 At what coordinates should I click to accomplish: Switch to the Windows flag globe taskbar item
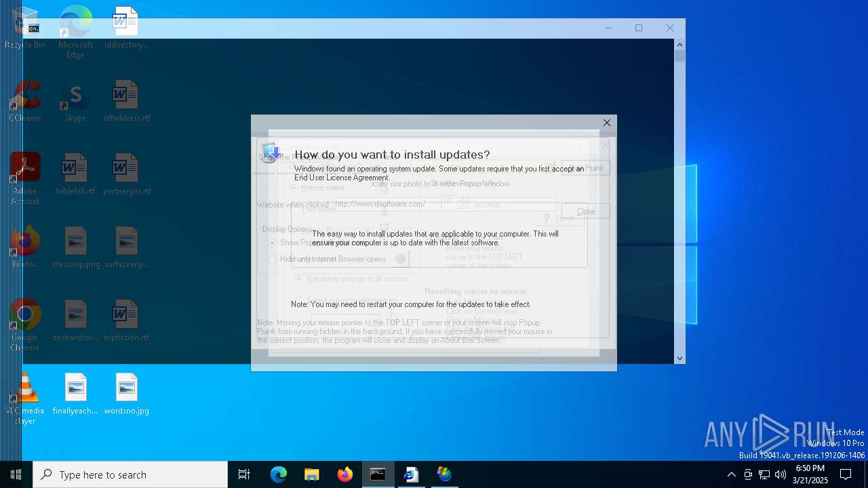click(445, 474)
